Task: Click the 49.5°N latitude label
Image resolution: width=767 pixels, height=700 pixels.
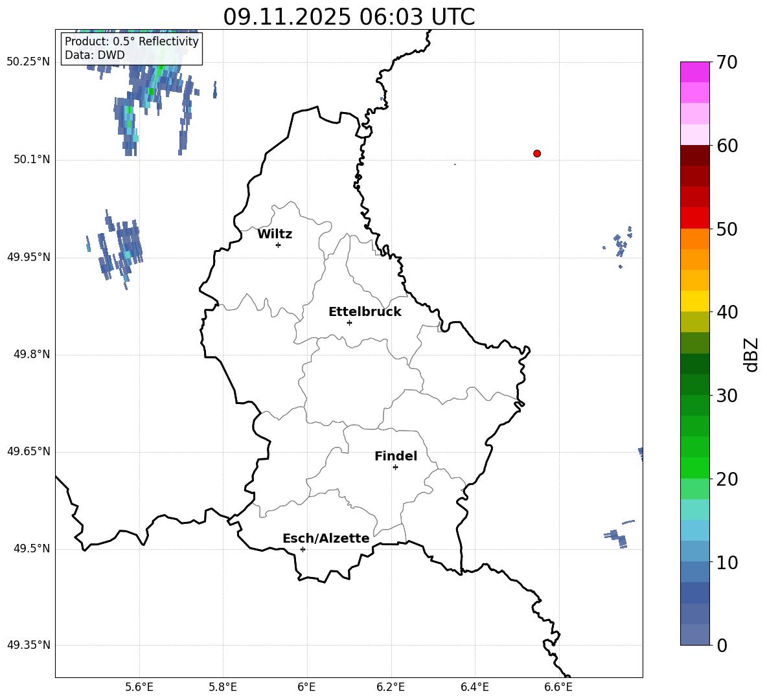Action: coord(31,548)
